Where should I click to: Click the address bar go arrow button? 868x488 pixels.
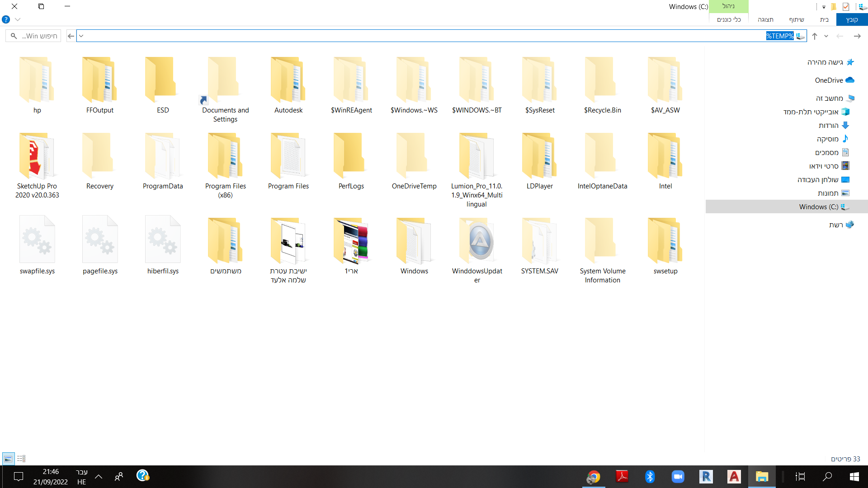click(x=71, y=36)
